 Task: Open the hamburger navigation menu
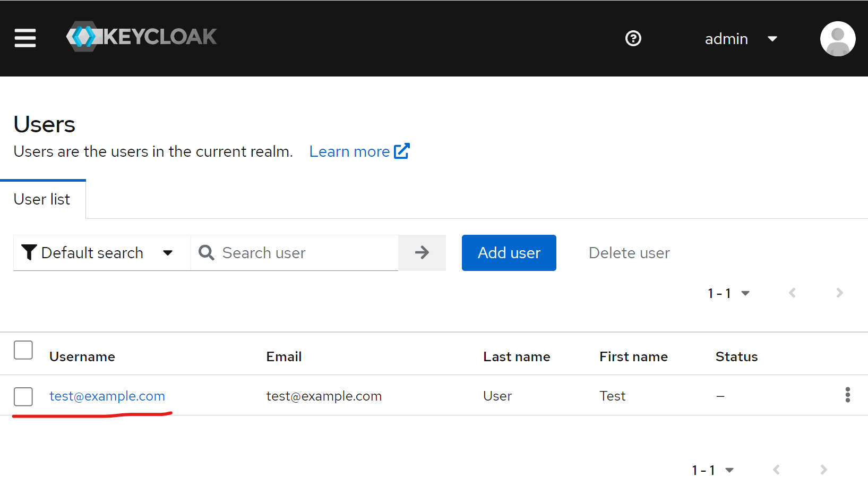(24, 38)
